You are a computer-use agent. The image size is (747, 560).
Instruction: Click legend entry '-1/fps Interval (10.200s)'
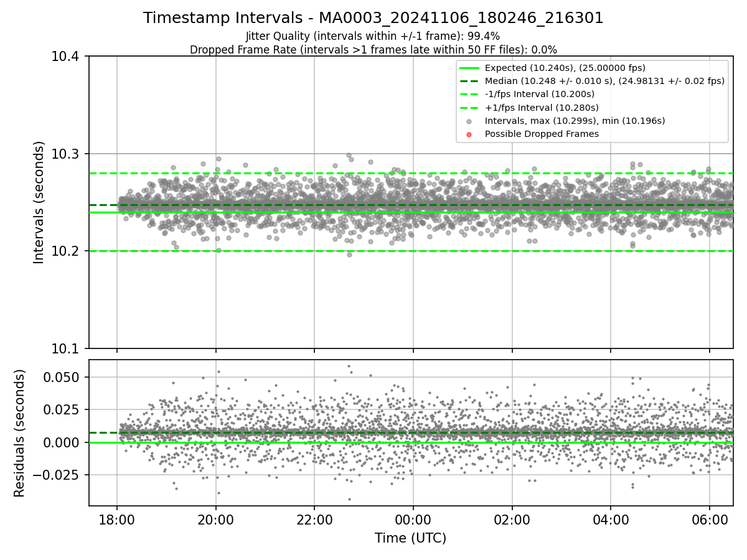tap(540, 94)
